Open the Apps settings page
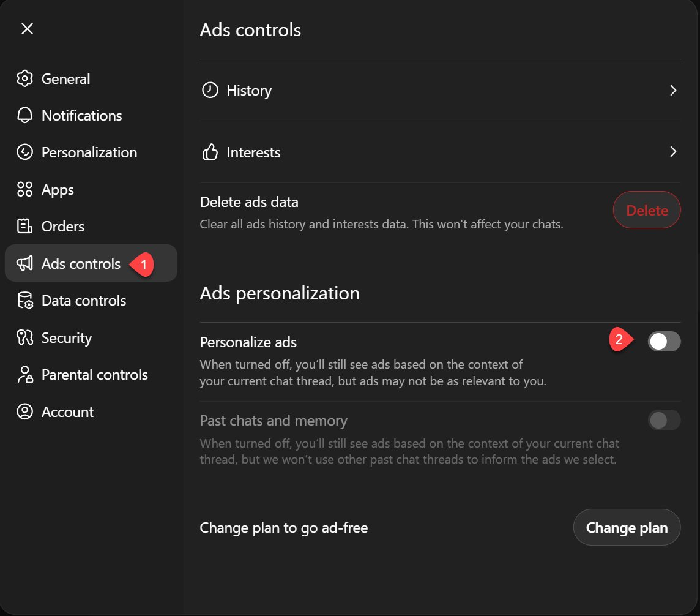Image resolution: width=700 pixels, height=616 pixels. click(x=91, y=189)
